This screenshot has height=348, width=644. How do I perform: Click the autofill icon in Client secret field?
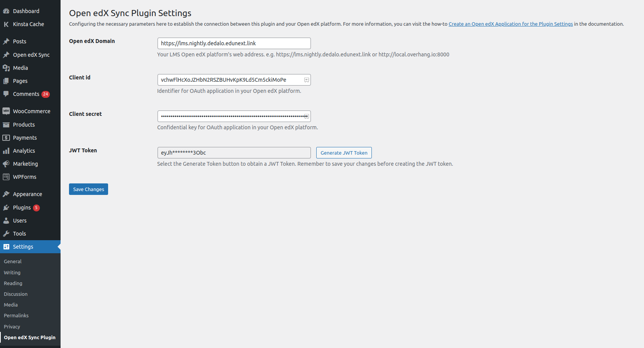tap(307, 116)
